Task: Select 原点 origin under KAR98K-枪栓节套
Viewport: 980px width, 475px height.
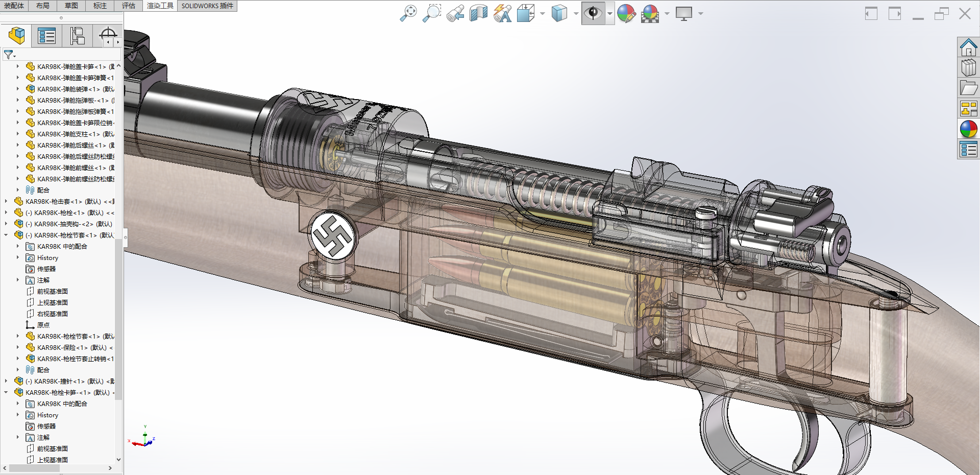Action: 43,325
